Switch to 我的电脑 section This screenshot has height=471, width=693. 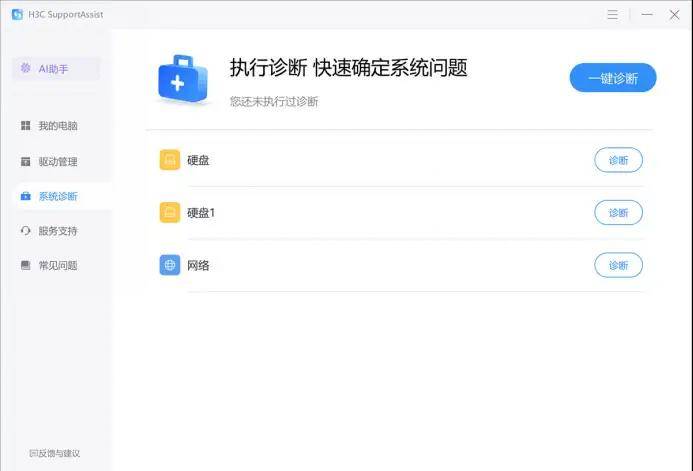(57, 126)
